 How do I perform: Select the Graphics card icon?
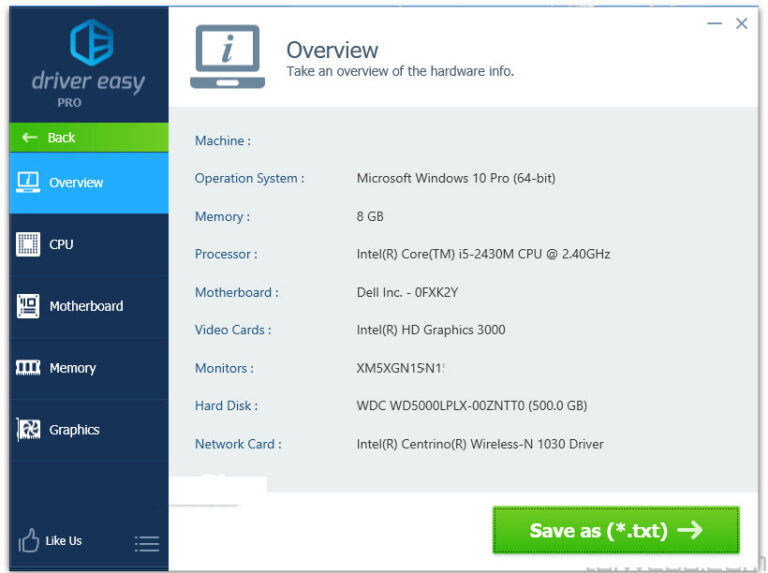(x=28, y=430)
